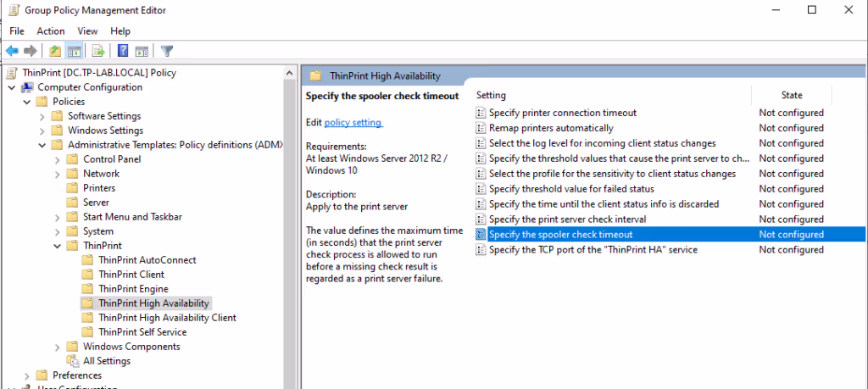The image size is (868, 389).
Task: Expand the Control Panel node
Action: coord(58,159)
